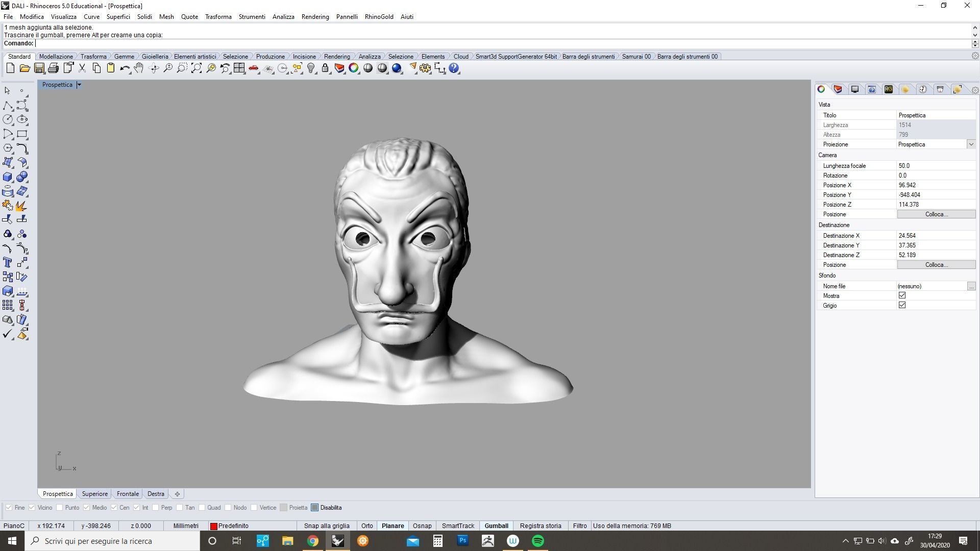
Task: Click Colloca button for camera position
Action: [x=936, y=214]
